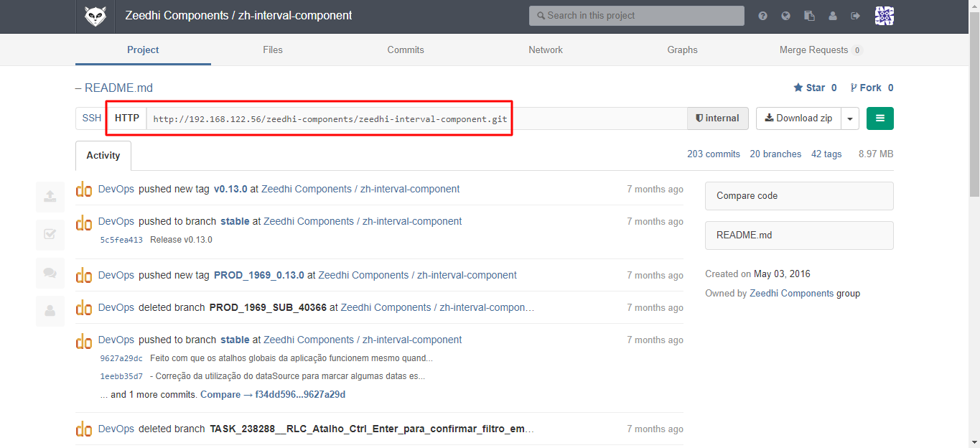Click DevOps avatar on deleted PROD_1969_SUB_40366 row
This screenshot has height=448, width=980.
coord(84,308)
